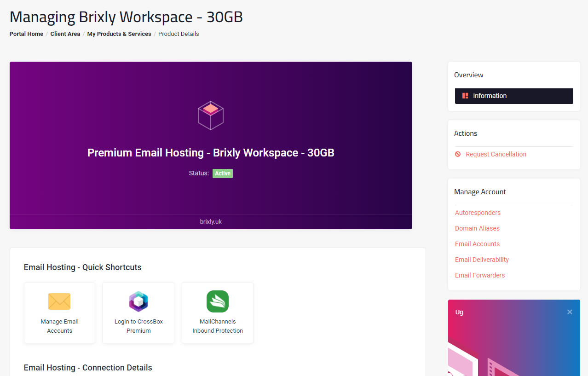Viewport: 588px width, 376px height.
Task: Click the MailChannels green wing icon
Action: [x=218, y=301]
